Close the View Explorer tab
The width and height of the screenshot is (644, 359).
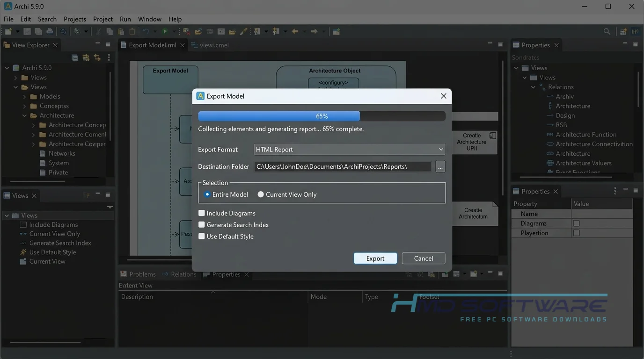(55, 45)
